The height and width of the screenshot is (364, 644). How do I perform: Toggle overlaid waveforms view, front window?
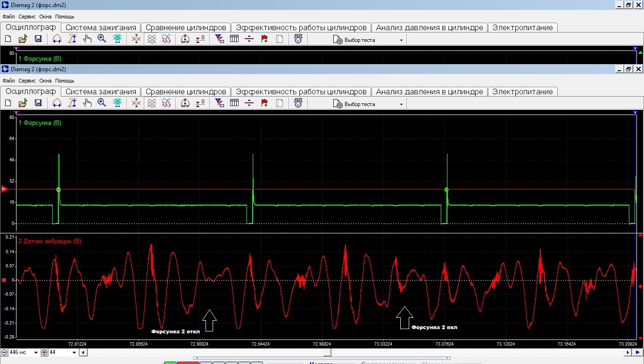[166, 103]
